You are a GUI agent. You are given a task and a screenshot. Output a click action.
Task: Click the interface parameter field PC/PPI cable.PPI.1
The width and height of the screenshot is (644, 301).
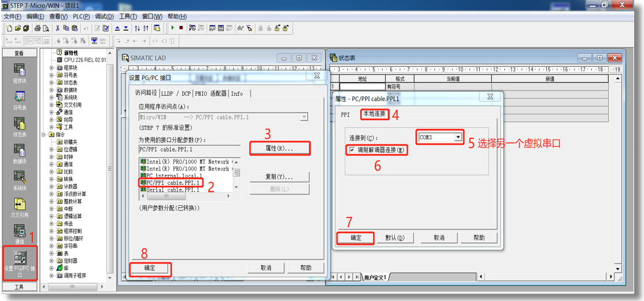[190, 149]
